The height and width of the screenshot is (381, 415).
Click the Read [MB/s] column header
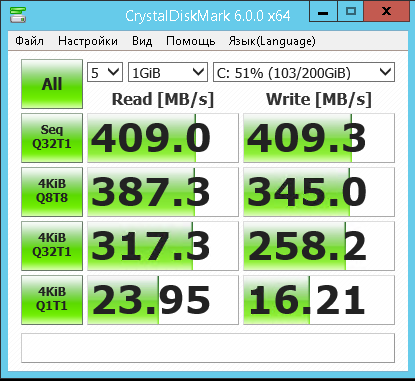(163, 99)
